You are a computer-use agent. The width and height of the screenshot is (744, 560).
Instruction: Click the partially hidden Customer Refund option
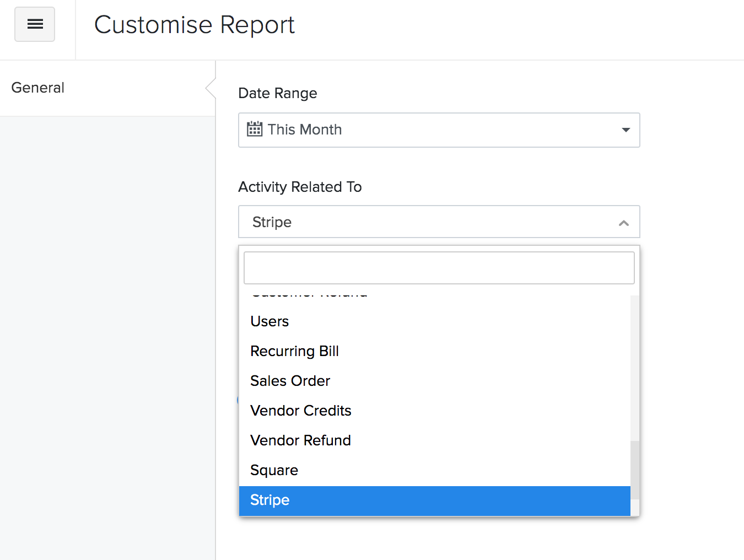coord(309,294)
